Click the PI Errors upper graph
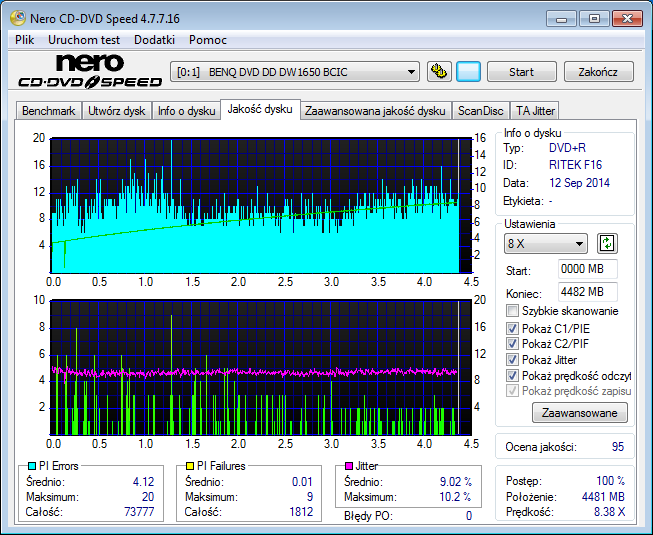 click(x=261, y=206)
